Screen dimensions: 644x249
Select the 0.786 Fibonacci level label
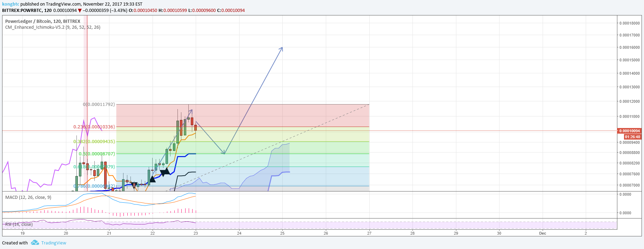click(94, 186)
